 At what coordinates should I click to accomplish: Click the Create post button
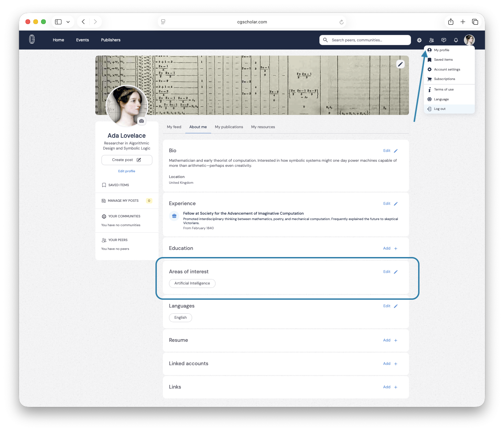pos(127,160)
